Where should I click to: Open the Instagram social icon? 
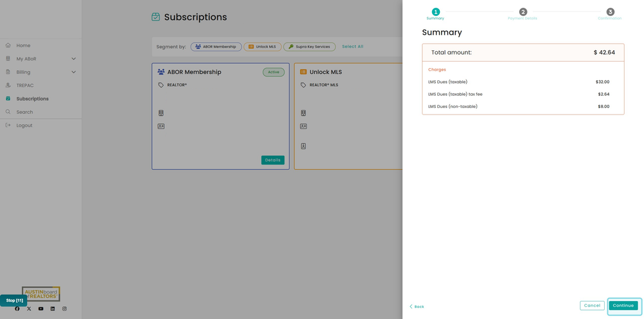pos(64,309)
